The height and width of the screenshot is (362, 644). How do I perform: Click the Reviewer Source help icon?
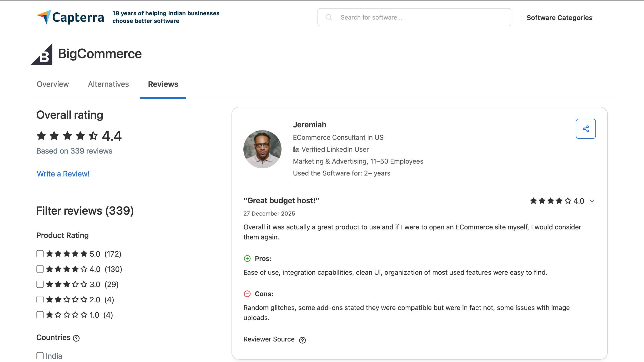click(302, 340)
